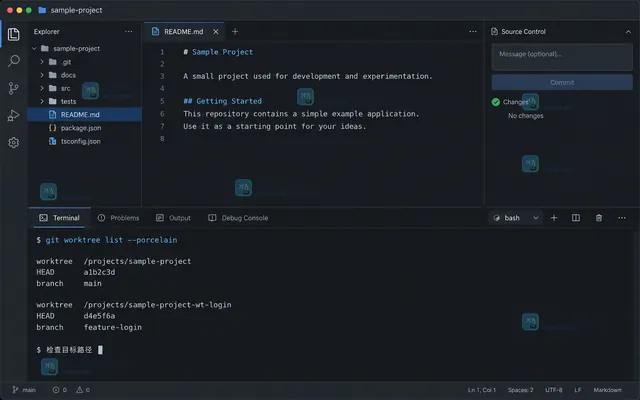Click the green Changes checkmark icon

[x=496, y=102]
